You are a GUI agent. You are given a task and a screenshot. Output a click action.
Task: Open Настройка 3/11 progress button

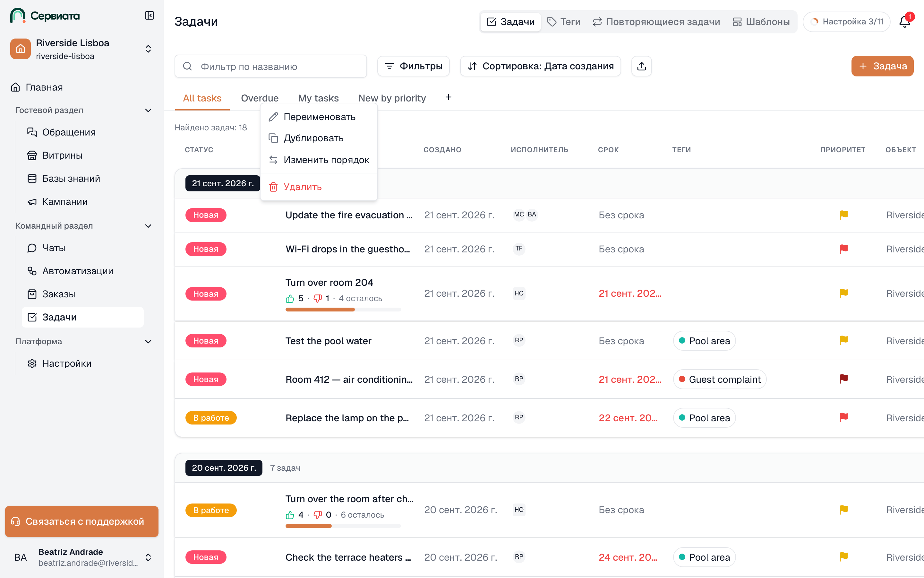(846, 22)
